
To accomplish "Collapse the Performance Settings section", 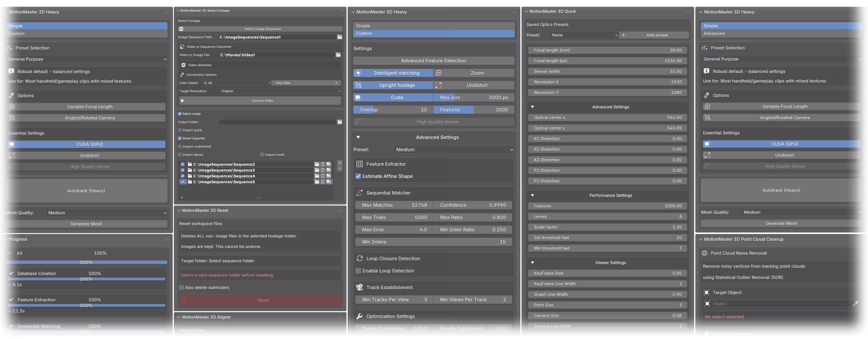I will click(532, 195).
